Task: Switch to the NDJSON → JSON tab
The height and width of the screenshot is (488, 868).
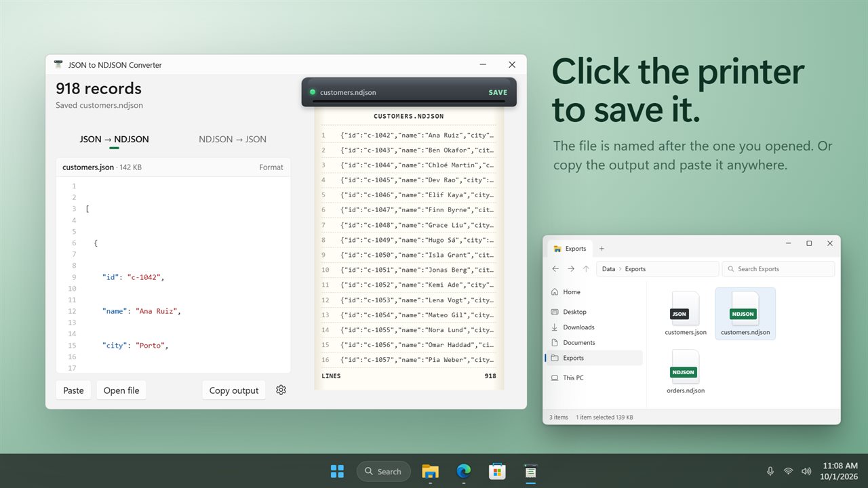Action: pos(233,139)
